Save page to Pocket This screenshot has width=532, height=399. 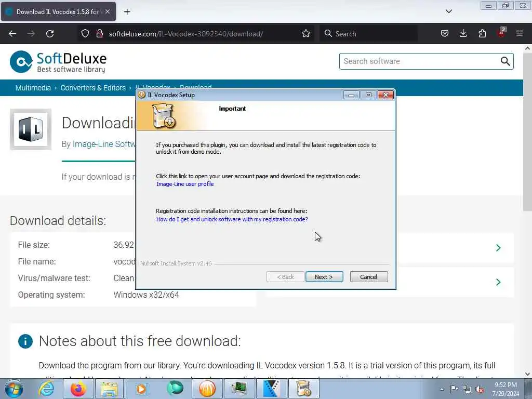pyautogui.click(x=445, y=34)
